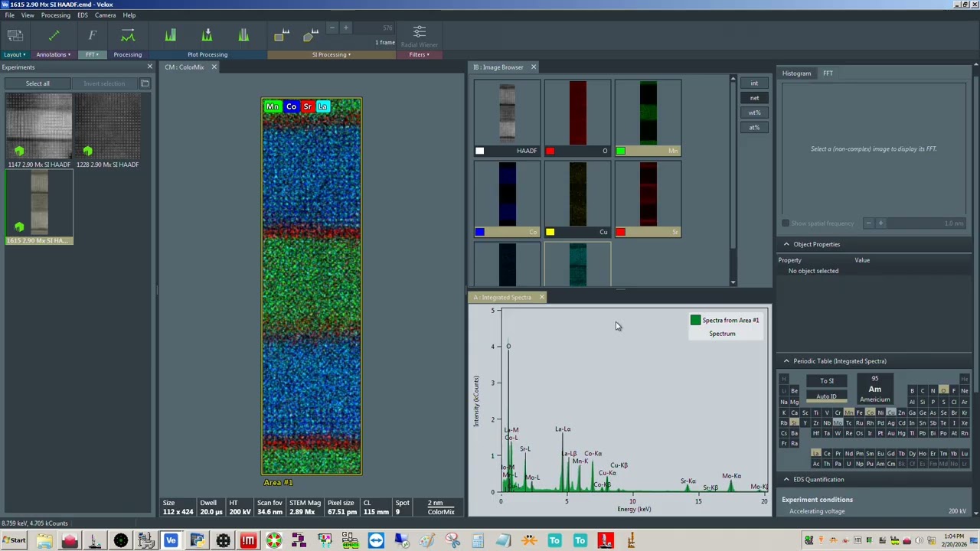Collapse the Object Properties section
The height and width of the screenshot is (551, 980).
pyautogui.click(x=786, y=244)
